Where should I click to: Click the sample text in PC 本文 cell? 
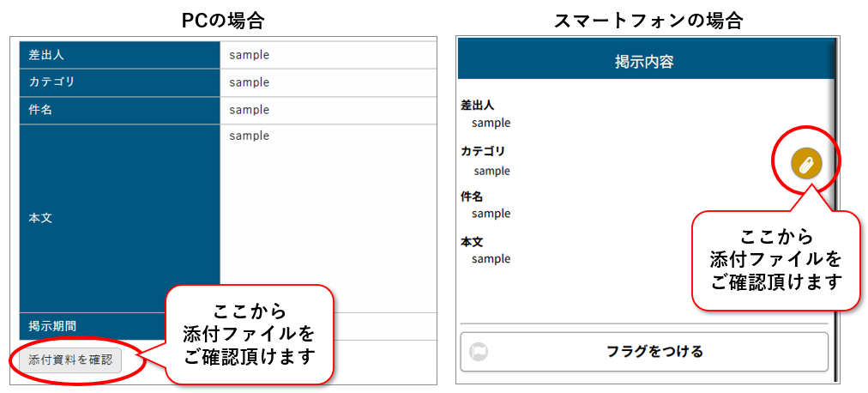(x=249, y=136)
